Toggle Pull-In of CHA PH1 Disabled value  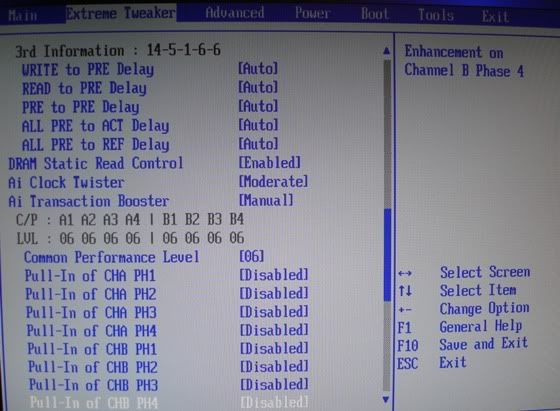coord(274,275)
